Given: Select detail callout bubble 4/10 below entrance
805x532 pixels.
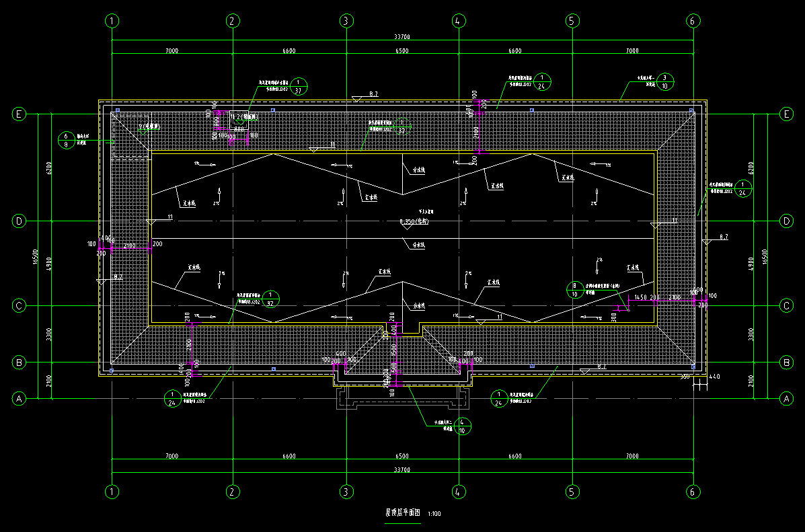Looking at the screenshot, I should 462,426.
